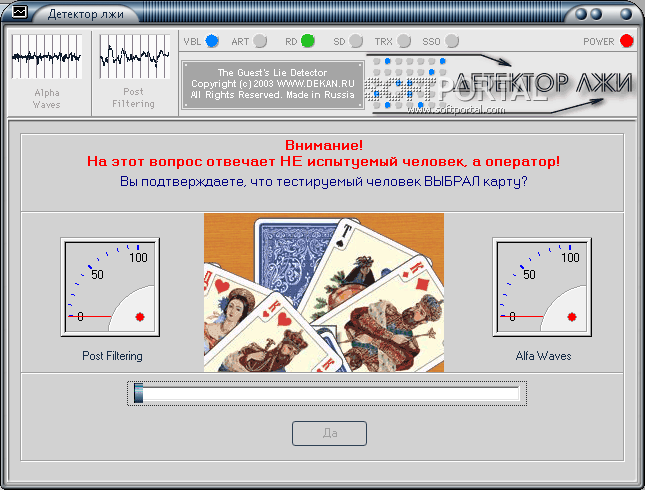
Task: Toggle the red POWER light
Action: [x=626, y=41]
